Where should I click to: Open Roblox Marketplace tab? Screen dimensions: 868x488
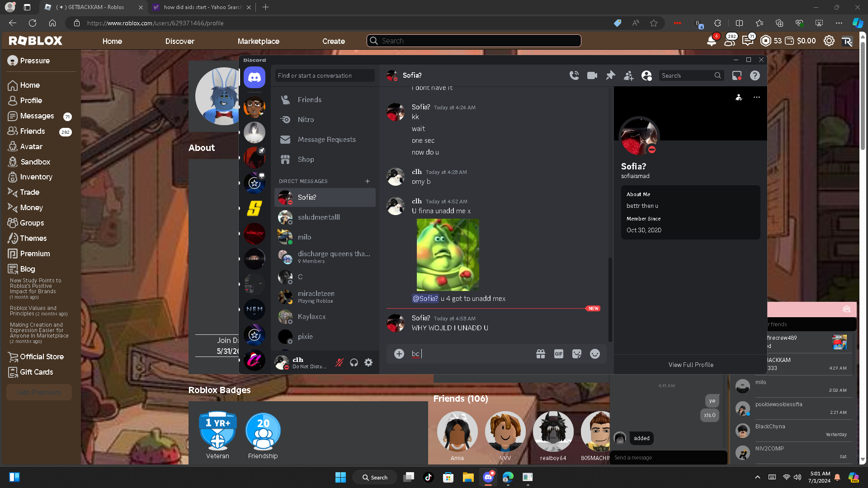point(259,41)
